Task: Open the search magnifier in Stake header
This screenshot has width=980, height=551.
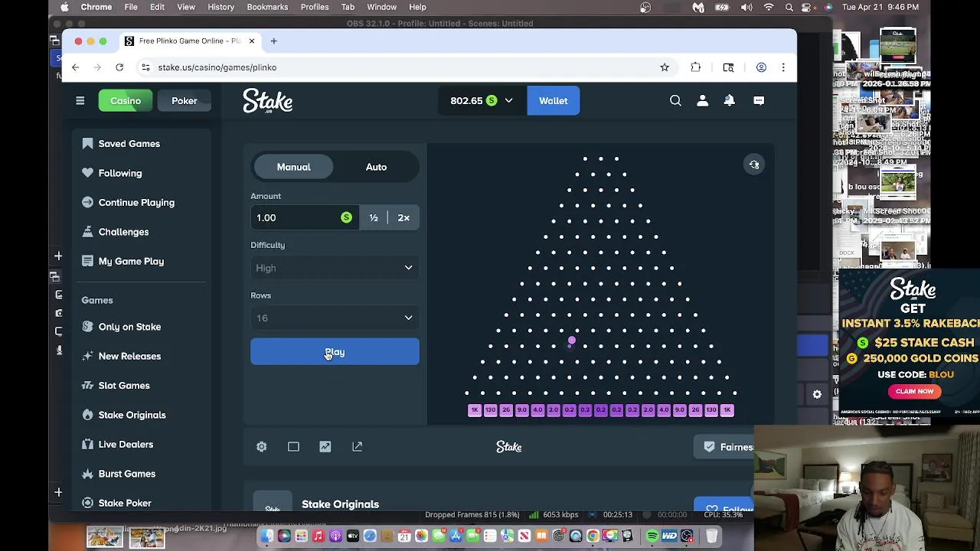Action: (675, 100)
